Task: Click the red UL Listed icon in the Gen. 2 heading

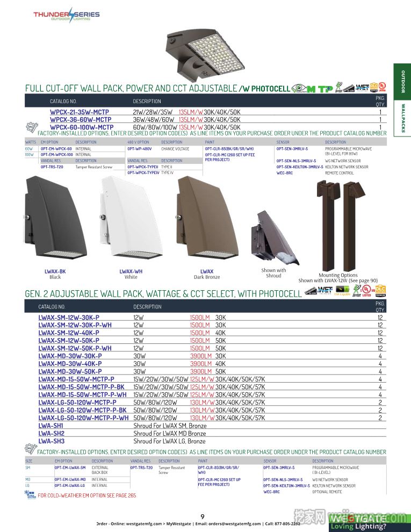Action: (x=366, y=290)
